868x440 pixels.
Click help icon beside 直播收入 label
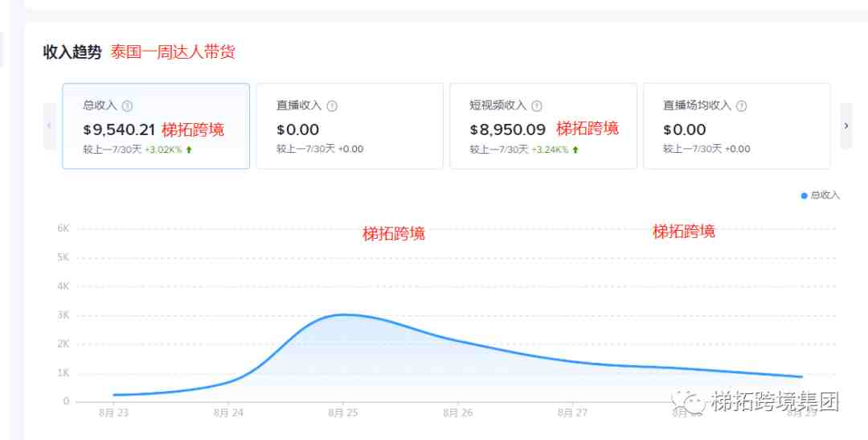[x=332, y=105]
